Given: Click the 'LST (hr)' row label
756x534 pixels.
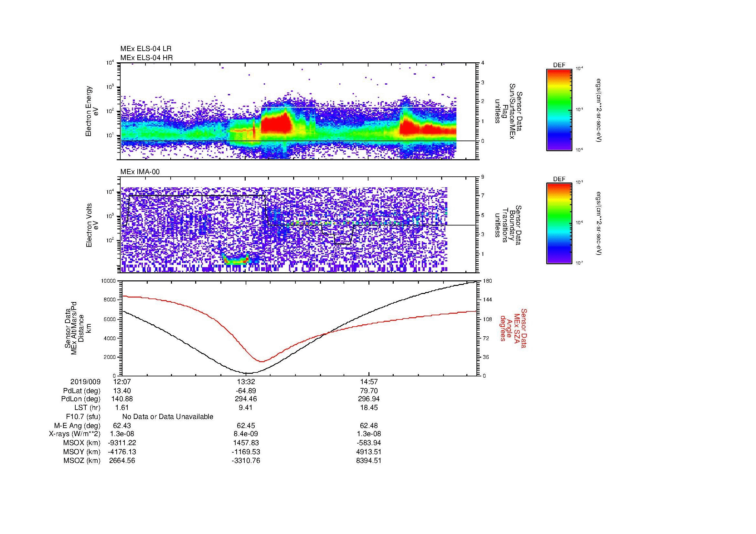Looking at the screenshot, I should (x=87, y=408).
